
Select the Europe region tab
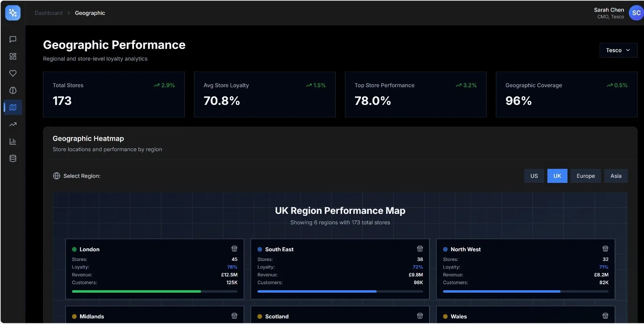586,176
